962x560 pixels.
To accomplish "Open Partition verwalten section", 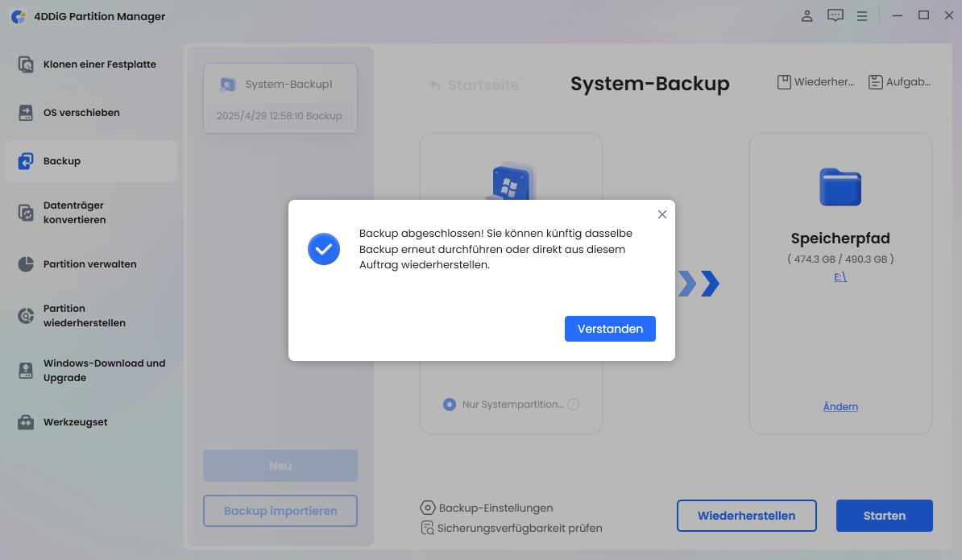I will [91, 263].
